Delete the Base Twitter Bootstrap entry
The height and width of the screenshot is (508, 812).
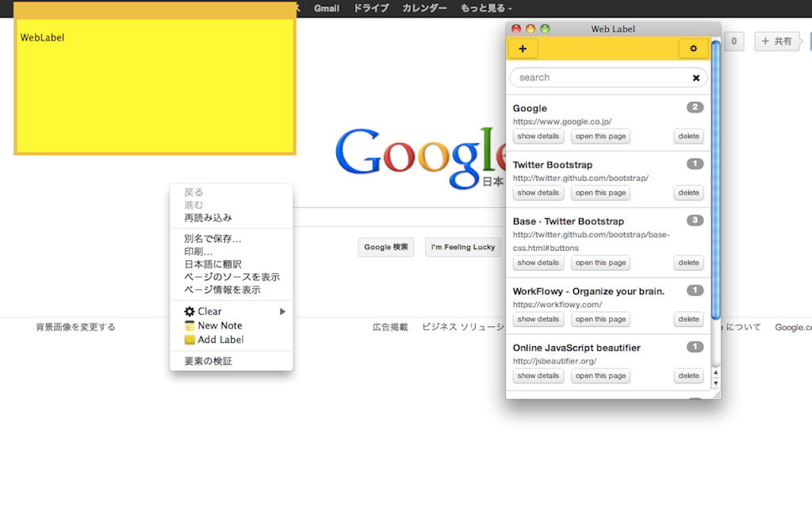pyautogui.click(x=689, y=263)
